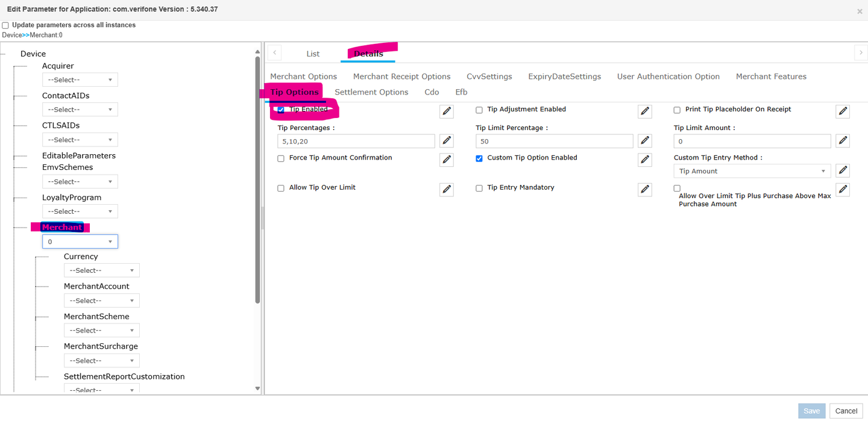
Task: Click the tree panel scroll-up arrow
Action: click(x=258, y=51)
